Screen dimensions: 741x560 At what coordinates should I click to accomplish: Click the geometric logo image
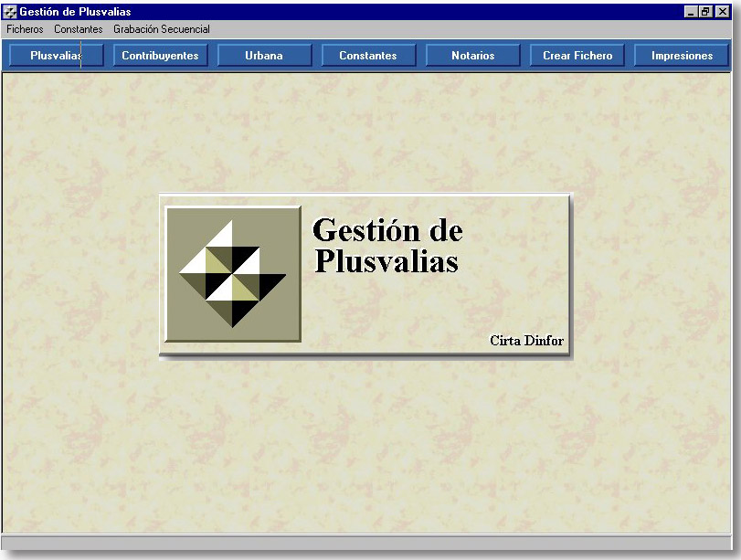click(232, 274)
